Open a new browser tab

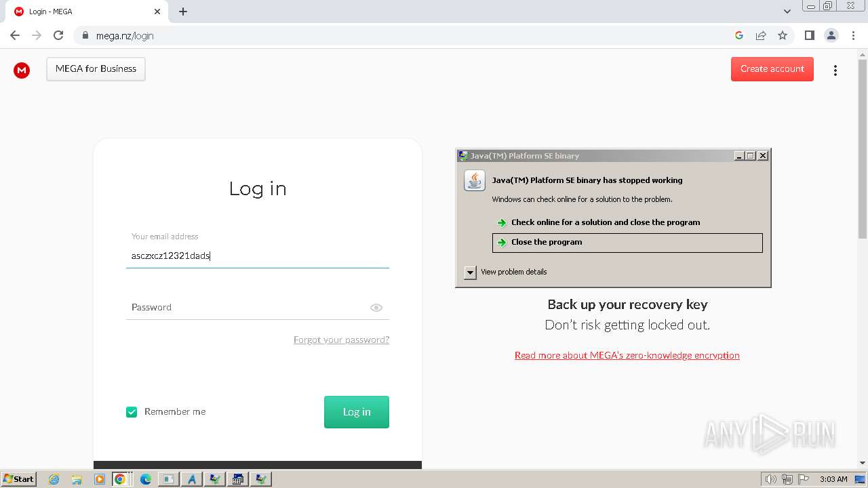[183, 12]
